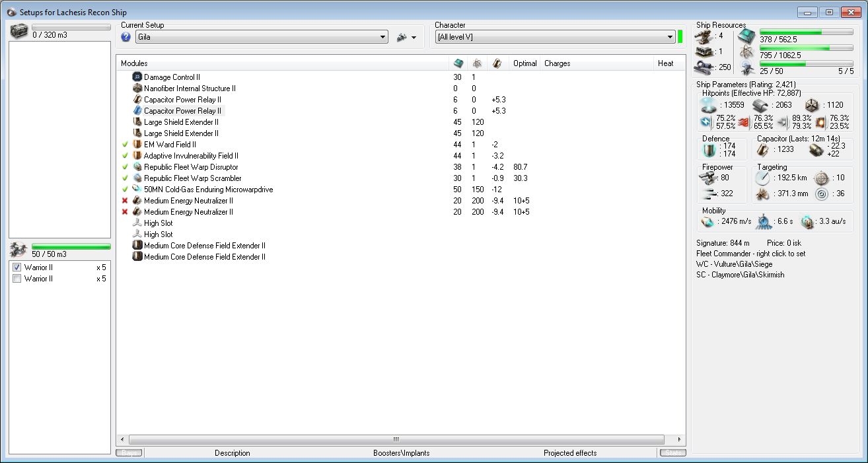Screen dimensions: 868x463
Task: Click the powergrid usage bar 795 / 1062.5
Action: [806, 48]
